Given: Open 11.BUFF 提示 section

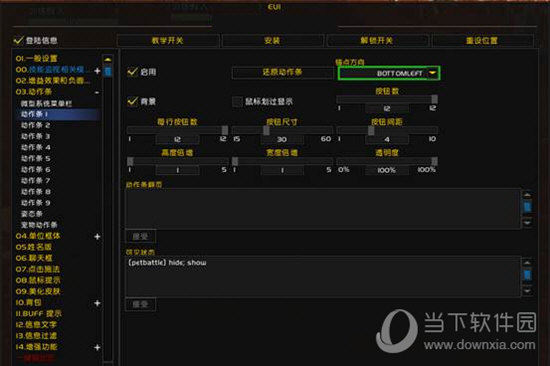Looking at the screenshot, I should click(39, 314).
